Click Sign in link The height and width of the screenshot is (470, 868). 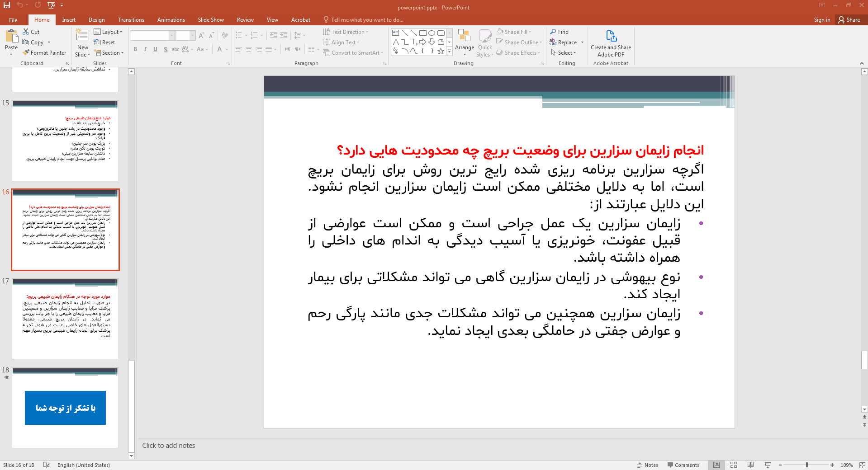pyautogui.click(x=822, y=20)
